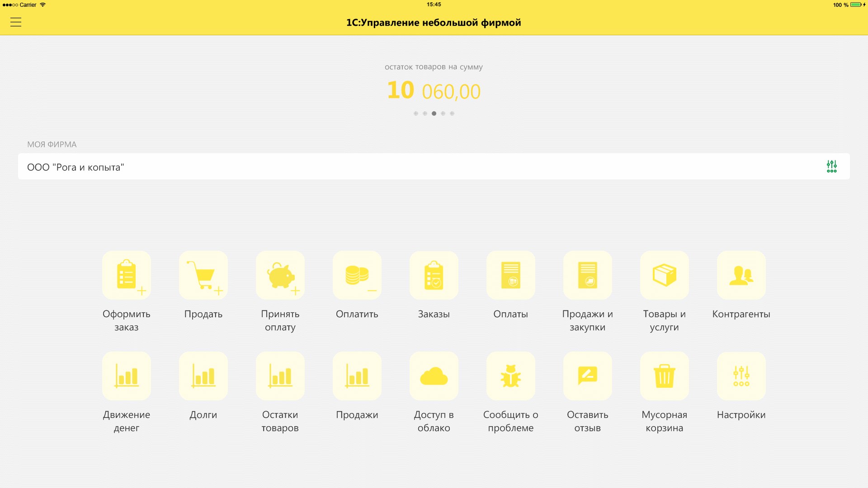Tap Сообщить о проблеме bug icon
This screenshot has width=868, height=488.
(511, 376)
